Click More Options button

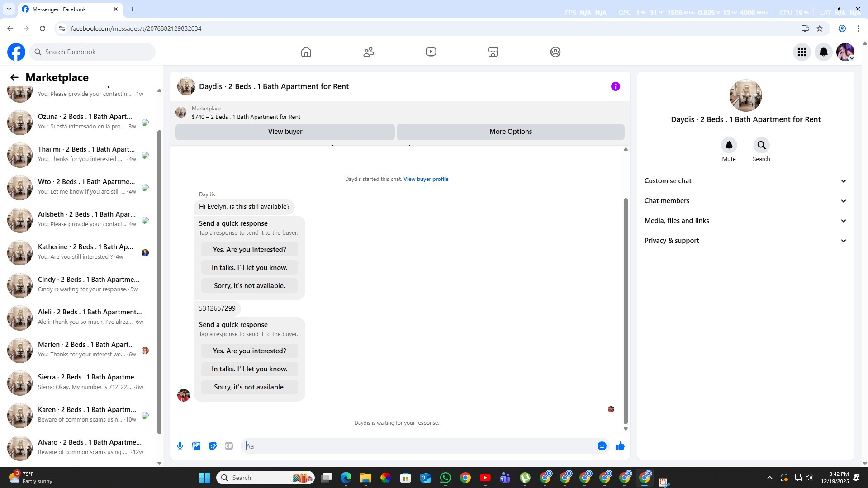(x=511, y=132)
